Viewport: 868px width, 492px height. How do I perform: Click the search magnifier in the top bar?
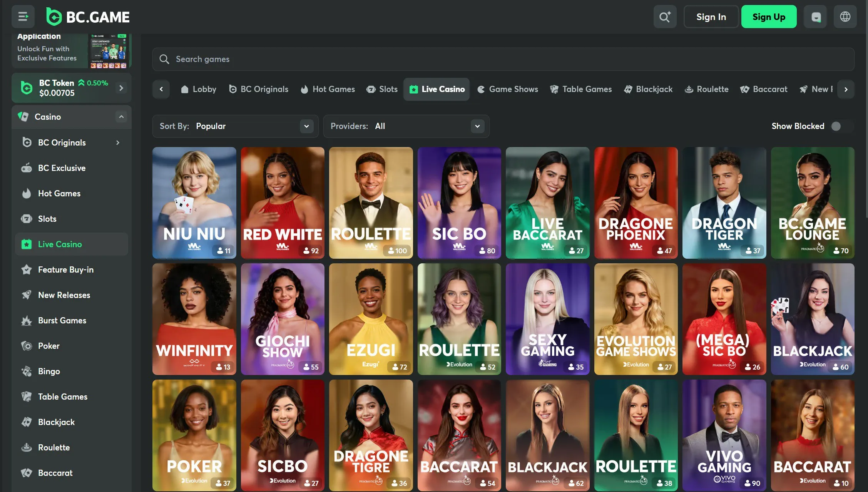click(x=665, y=17)
